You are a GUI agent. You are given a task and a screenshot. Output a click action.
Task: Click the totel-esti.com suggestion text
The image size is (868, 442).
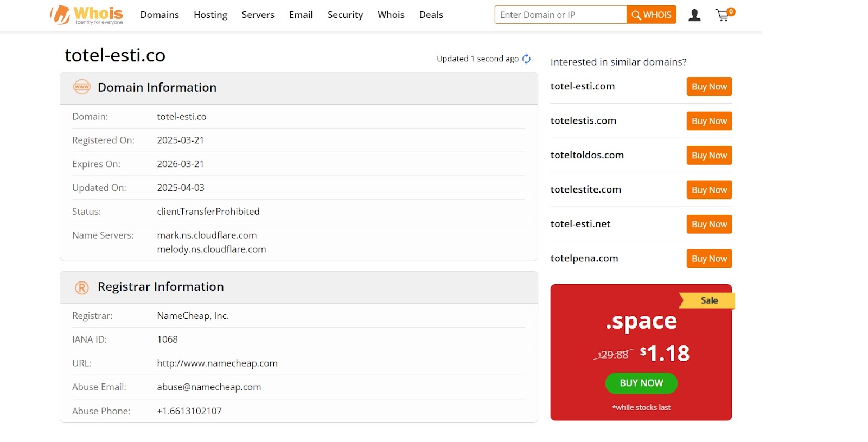(583, 86)
